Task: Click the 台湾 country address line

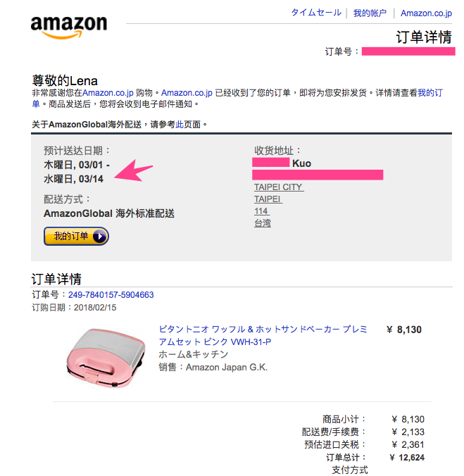Action: 263,223
